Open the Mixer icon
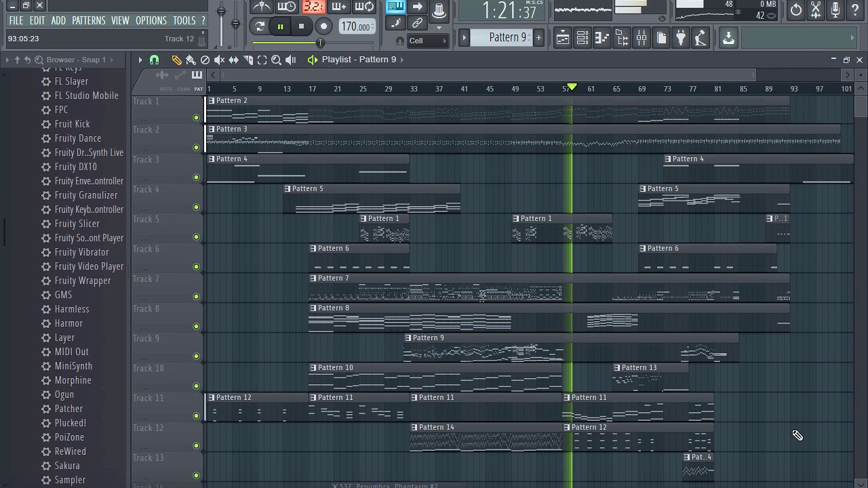Screen dimensions: 868x488 click(x=642, y=38)
